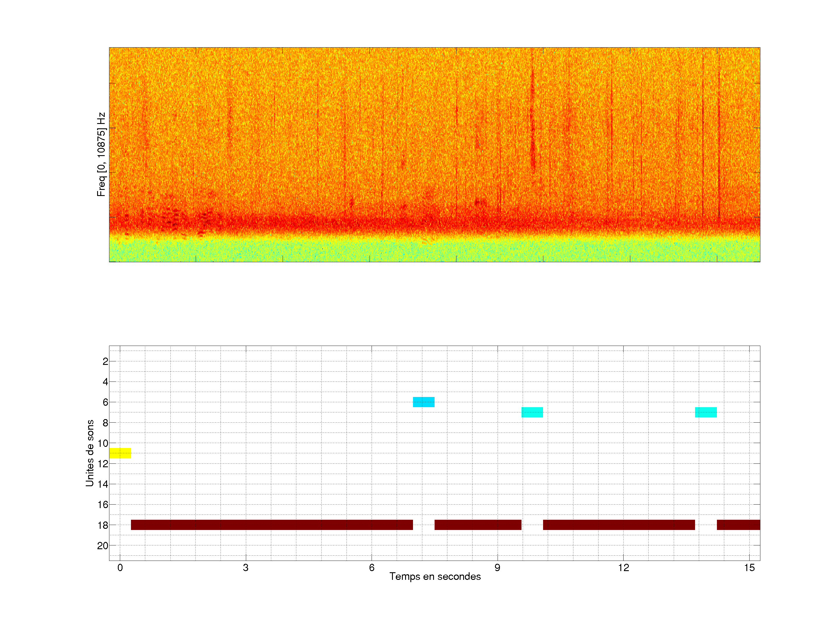Image resolution: width=840 pixels, height=630 pixels.
Task: Click the y-axis tick label 18
Action: [103, 525]
